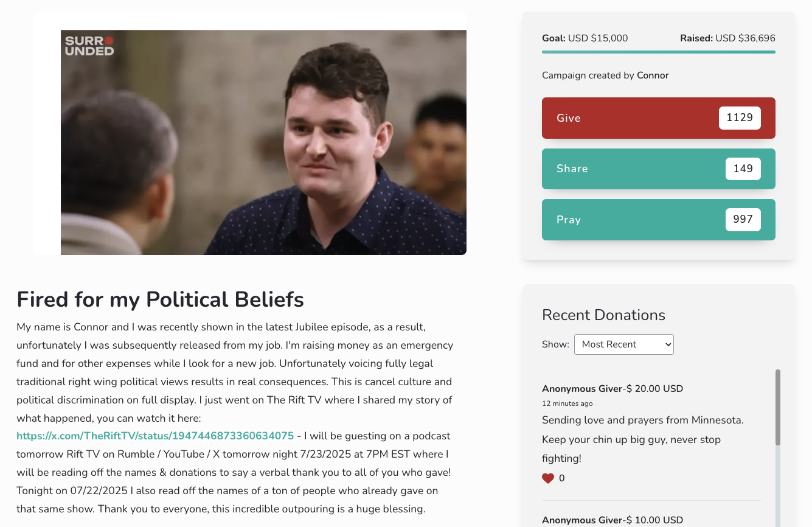Image resolution: width=812 pixels, height=527 pixels.
Task: Click the Surrounded logo on the campaign image
Action: coord(89,46)
